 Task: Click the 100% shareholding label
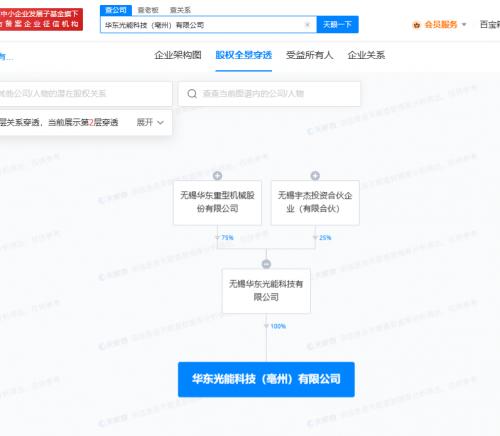click(x=278, y=326)
